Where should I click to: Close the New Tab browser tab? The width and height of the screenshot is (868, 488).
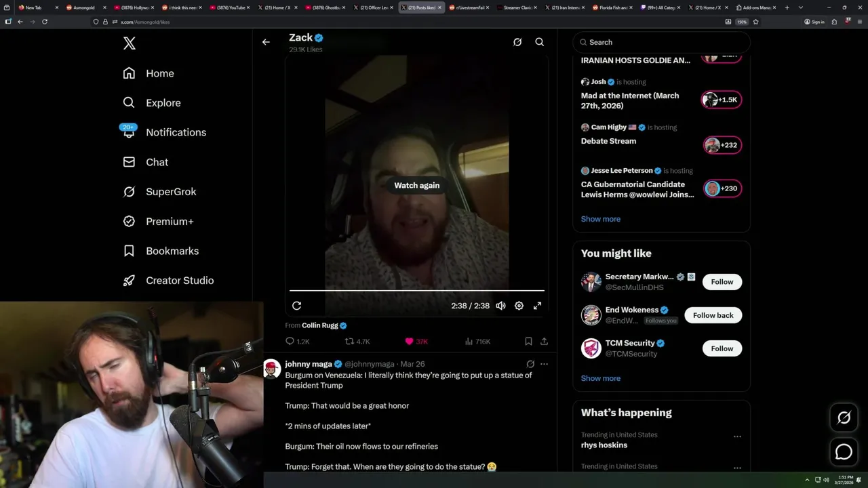(x=57, y=7)
